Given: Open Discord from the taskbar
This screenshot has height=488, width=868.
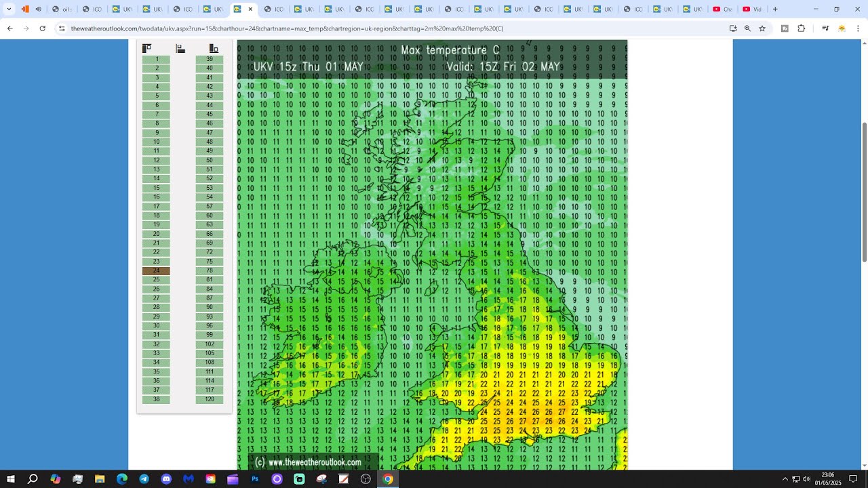Looking at the screenshot, I should [x=166, y=479].
